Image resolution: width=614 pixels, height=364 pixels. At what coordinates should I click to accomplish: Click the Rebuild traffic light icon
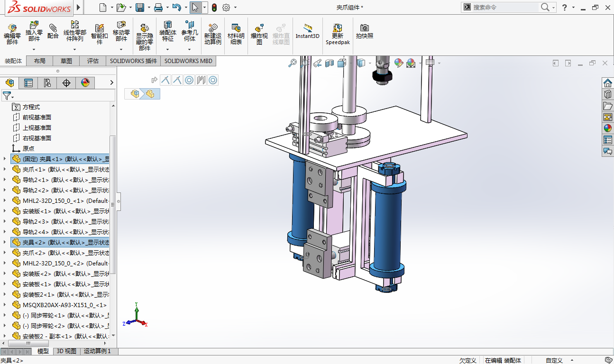(214, 7)
